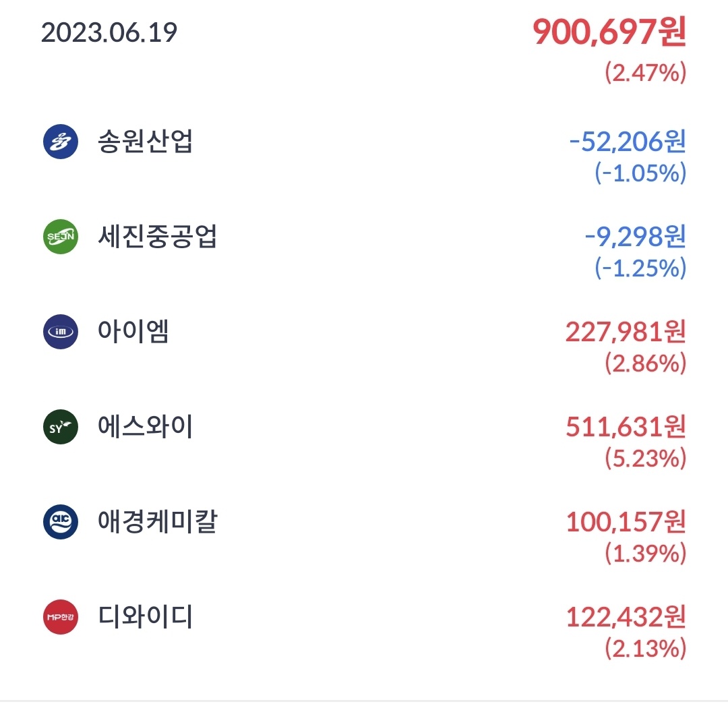Open the 세진중공업 stock name
Screen dimensions: 728x704
(158, 237)
